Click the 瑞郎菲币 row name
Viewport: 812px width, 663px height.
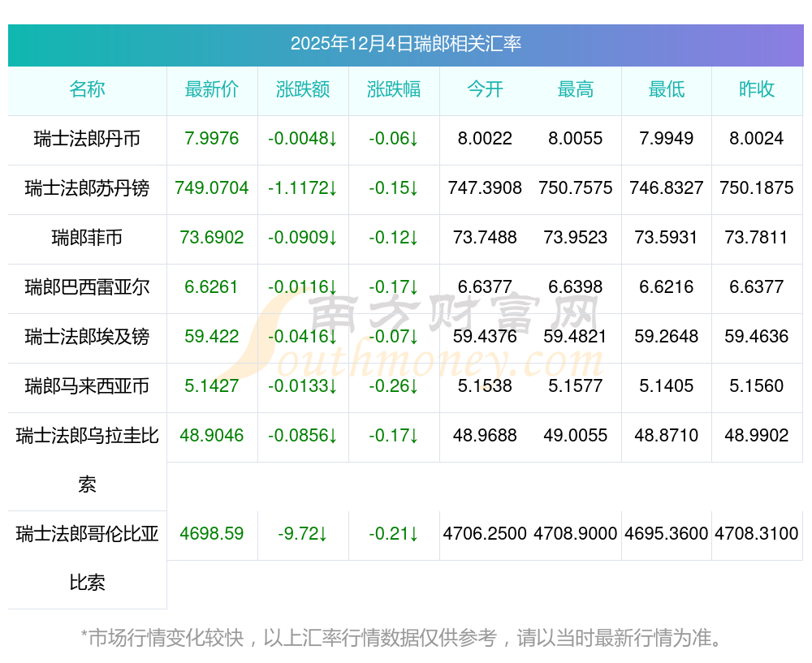87,238
